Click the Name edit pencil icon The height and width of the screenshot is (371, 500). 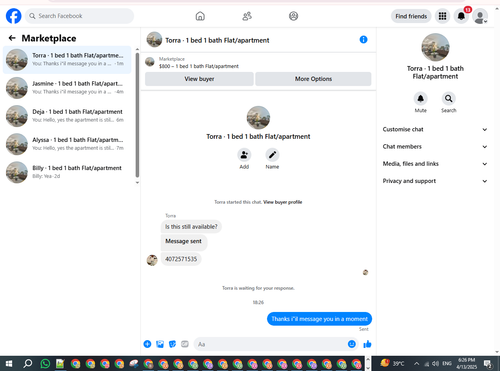pos(272,155)
